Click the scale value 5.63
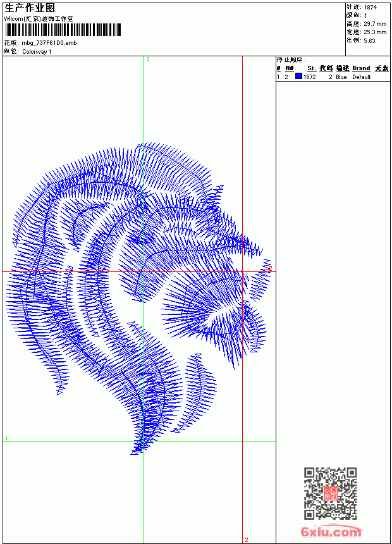392x544 pixels. click(x=369, y=40)
